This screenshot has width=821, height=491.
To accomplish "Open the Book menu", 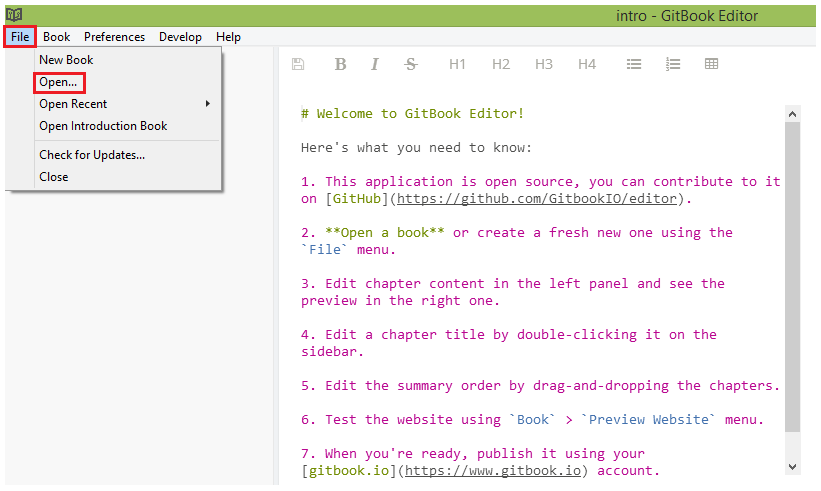I will pos(57,37).
